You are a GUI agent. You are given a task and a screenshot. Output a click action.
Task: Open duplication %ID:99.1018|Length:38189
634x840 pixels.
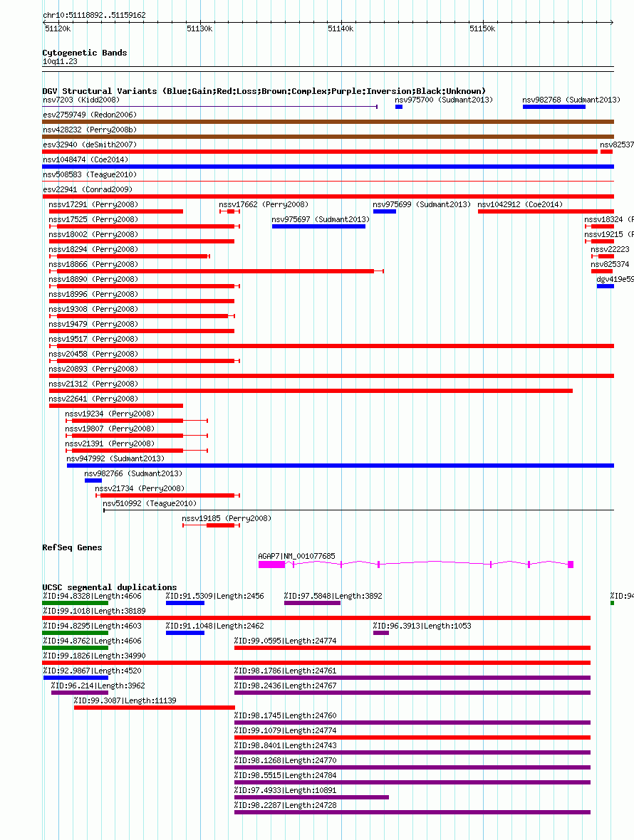pyautogui.click(x=317, y=619)
